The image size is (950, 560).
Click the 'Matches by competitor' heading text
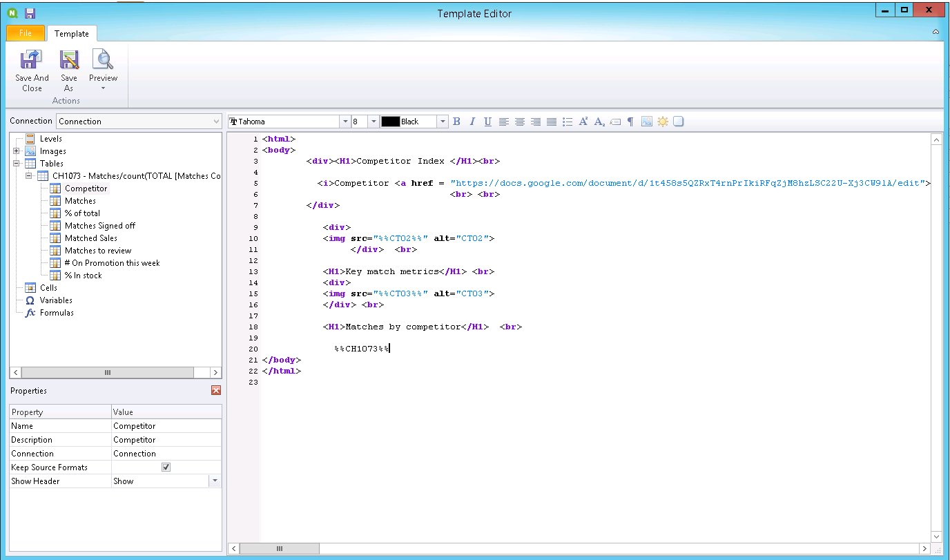[403, 327]
